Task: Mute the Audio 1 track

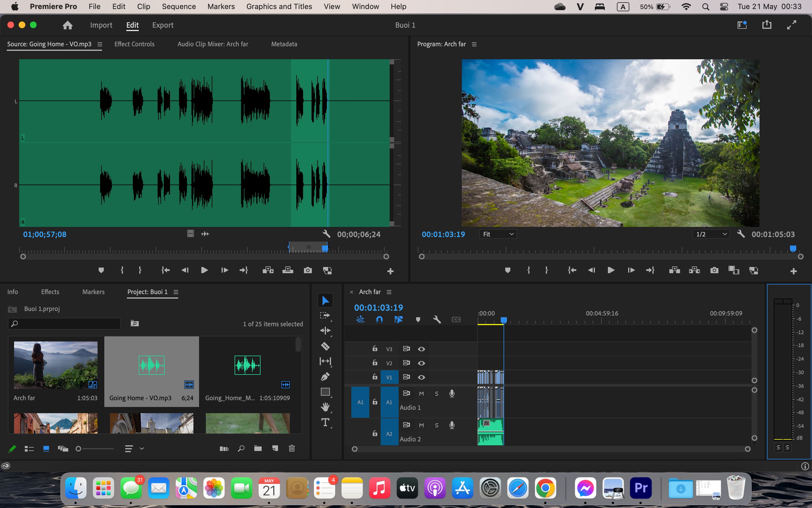Action: (x=422, y=393)
